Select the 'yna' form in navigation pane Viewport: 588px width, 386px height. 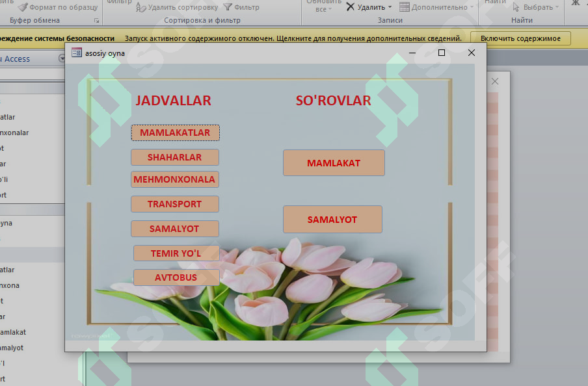[x=6, y=224]
